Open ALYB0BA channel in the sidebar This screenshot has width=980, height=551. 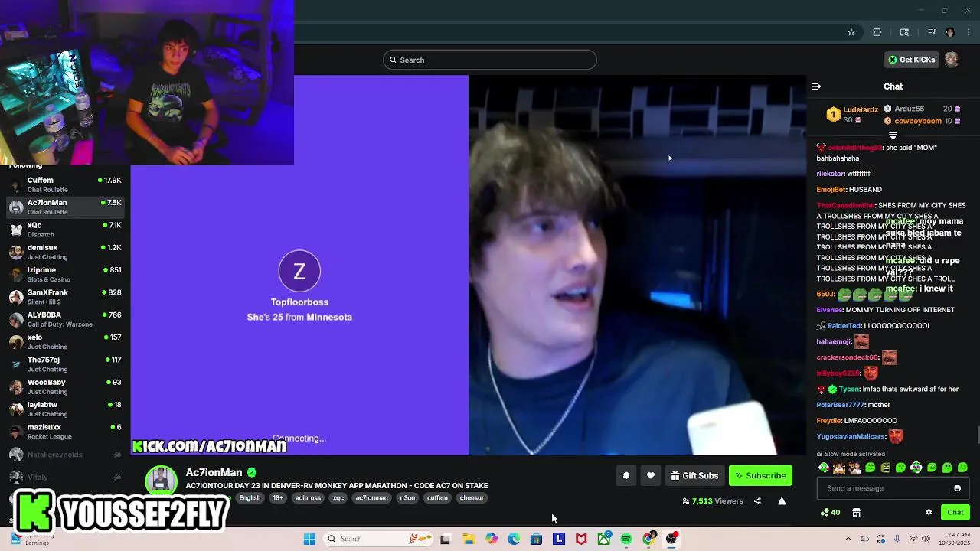tap(66, 319)
